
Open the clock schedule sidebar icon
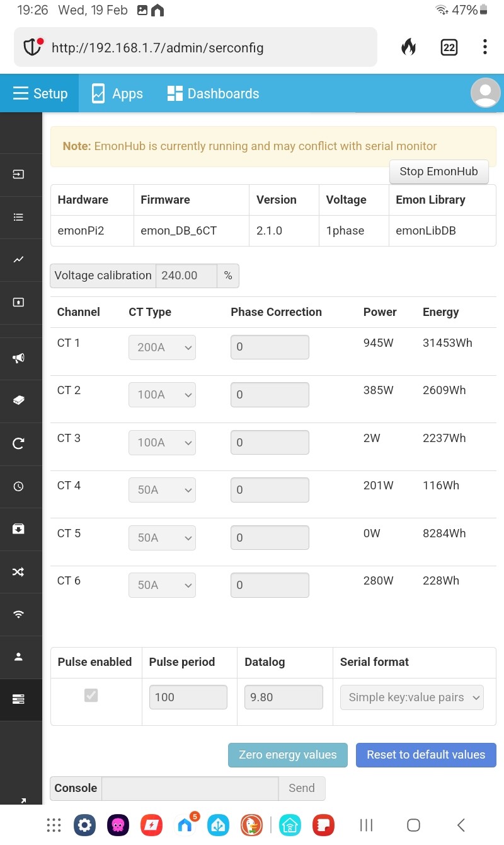point(19,486)
